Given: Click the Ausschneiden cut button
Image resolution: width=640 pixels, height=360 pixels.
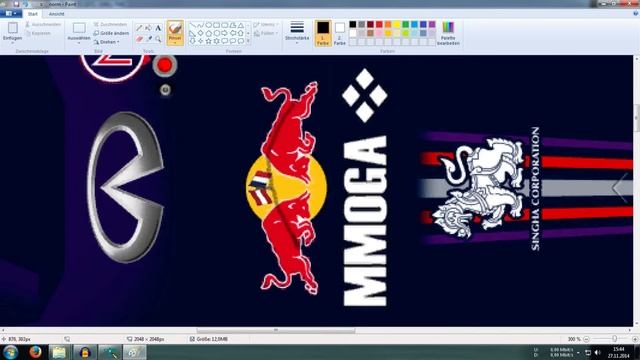Looking at the screenshot, I should coord(43,24).
